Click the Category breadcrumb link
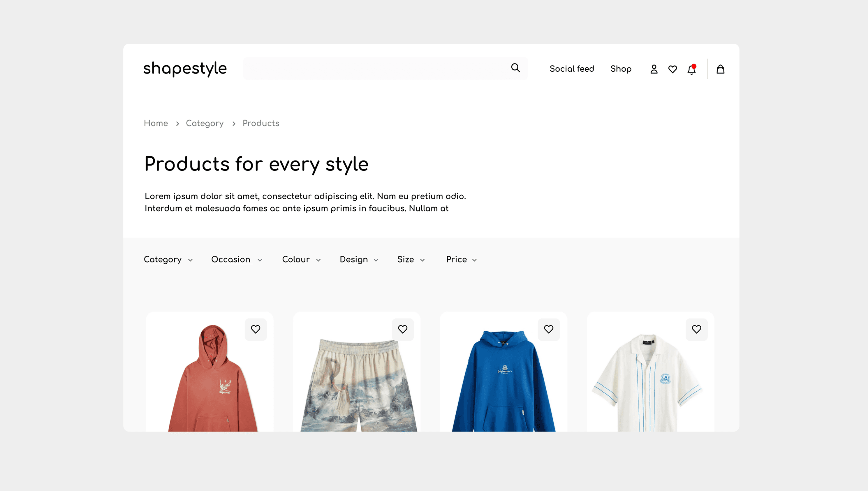Viewport: 868px width, 491px height. click(x=205, y=123)
